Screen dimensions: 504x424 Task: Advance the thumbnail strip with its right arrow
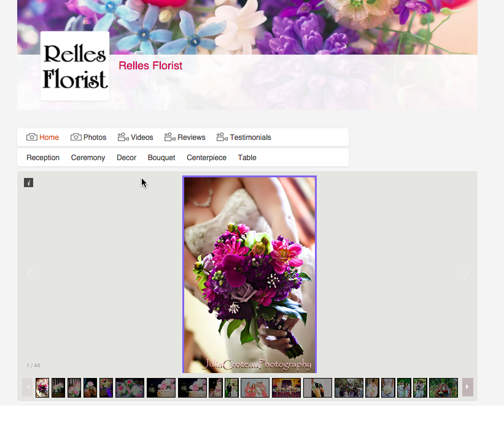(468, 387)
